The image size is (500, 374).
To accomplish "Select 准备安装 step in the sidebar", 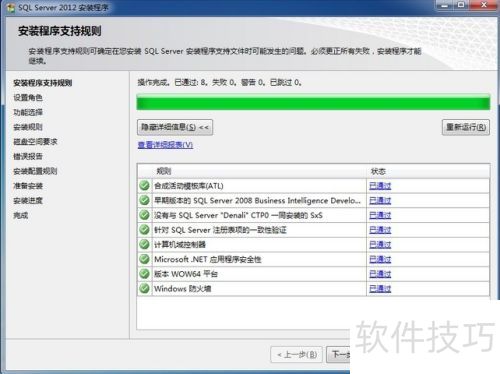I will 28,186.
